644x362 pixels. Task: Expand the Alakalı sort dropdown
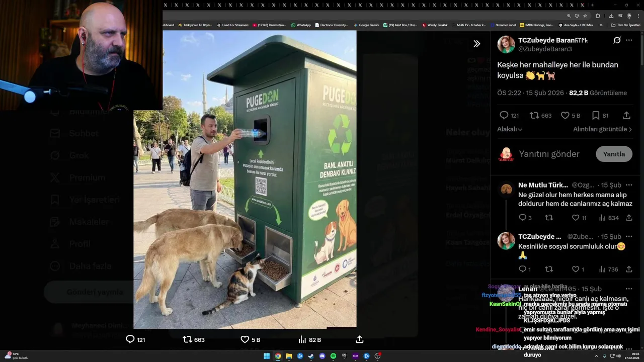[x=510, y=129]
